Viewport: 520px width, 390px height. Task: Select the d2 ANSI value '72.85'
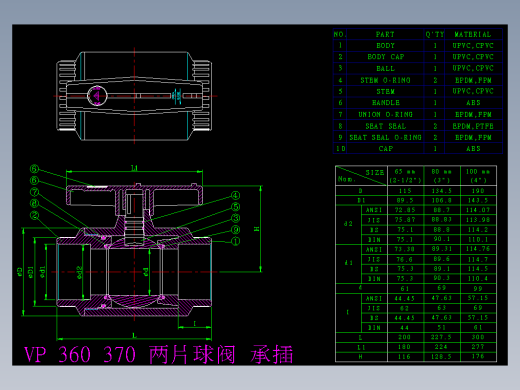click(x=405, y=210)
